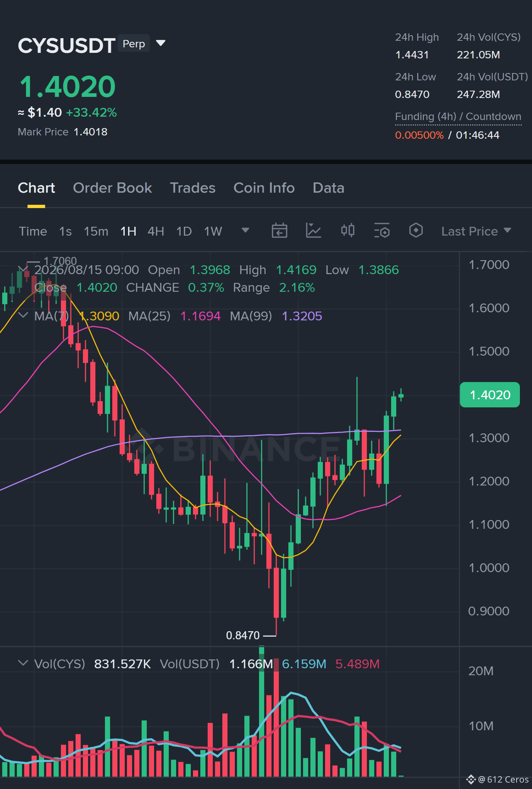The image size is (532, 789).
Task: Click the Mark Price value 1.4018
Action: (x=91, y=132)
